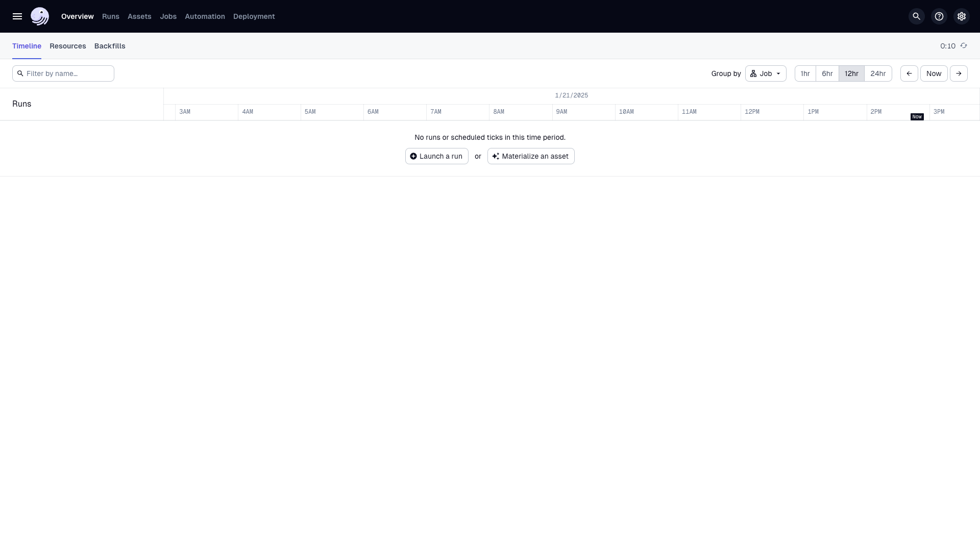Click the filter by name field

tap(63, 73)
